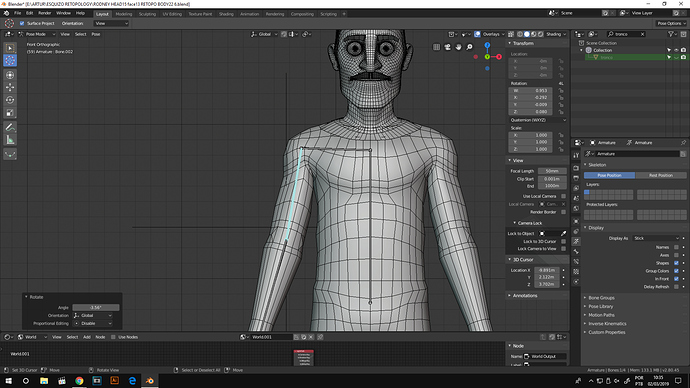Enable Lock to 3D Cursor checkbox
The width and height of the screenshot is (690, 388).
(x=563, y=242)
